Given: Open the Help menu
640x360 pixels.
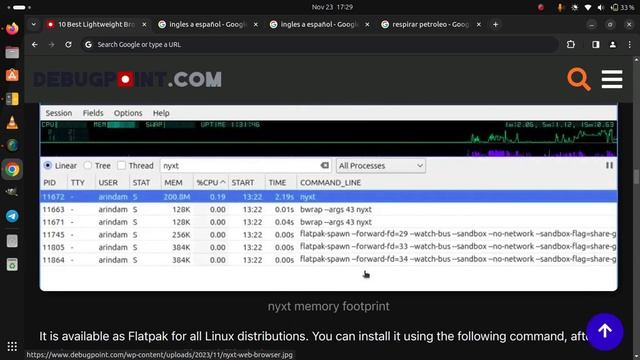Looking at the screenshot, I should point(161,113).
